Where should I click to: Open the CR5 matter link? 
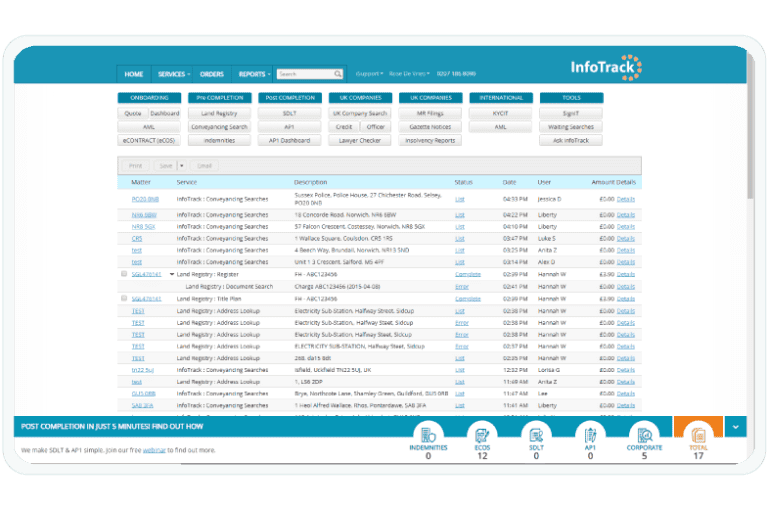137,239
